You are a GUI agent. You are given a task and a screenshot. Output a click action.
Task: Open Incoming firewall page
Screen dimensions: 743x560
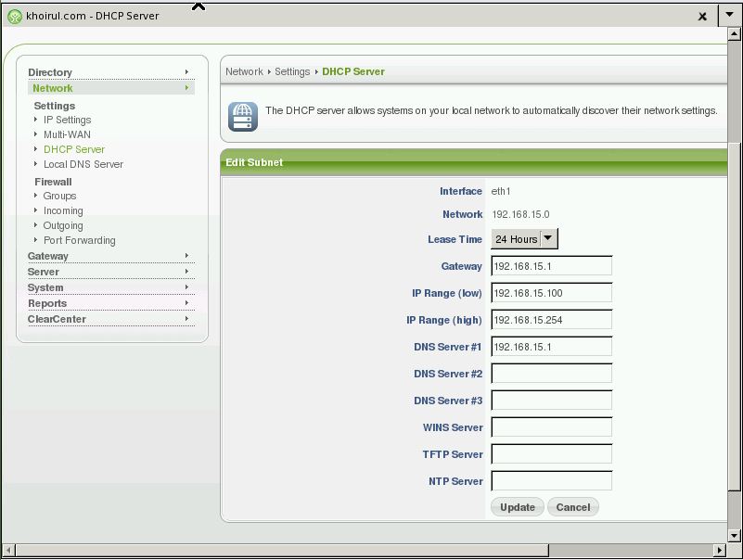click(x=63, y=210)
